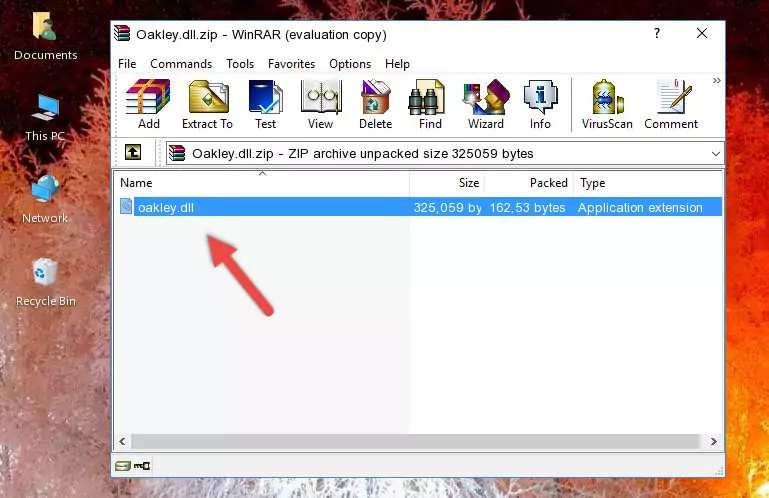Sort by the Packed column header

pyautogui.click(x=529, y=183)
